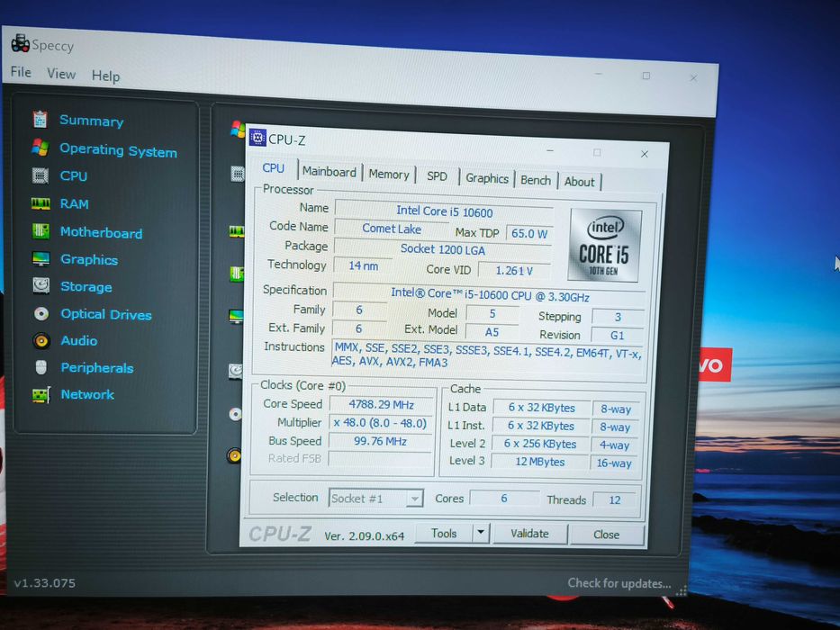Open the File menu in Speccy

pyautogui.click(x=21, y=72)
